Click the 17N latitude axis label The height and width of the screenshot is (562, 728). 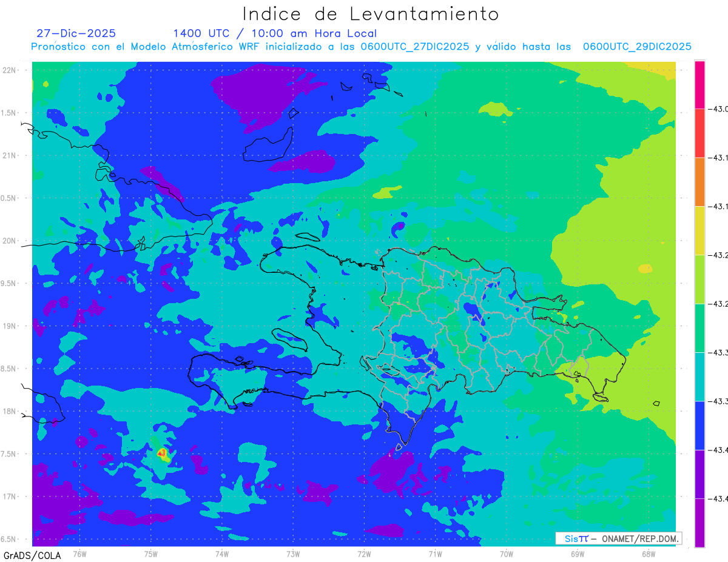(x=10, y=497)
